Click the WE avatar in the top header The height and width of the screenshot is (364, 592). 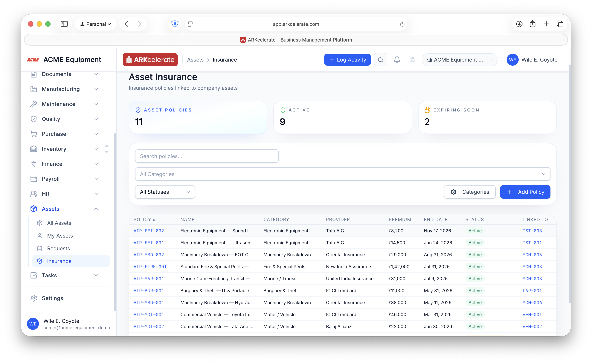tap(512, 60)
